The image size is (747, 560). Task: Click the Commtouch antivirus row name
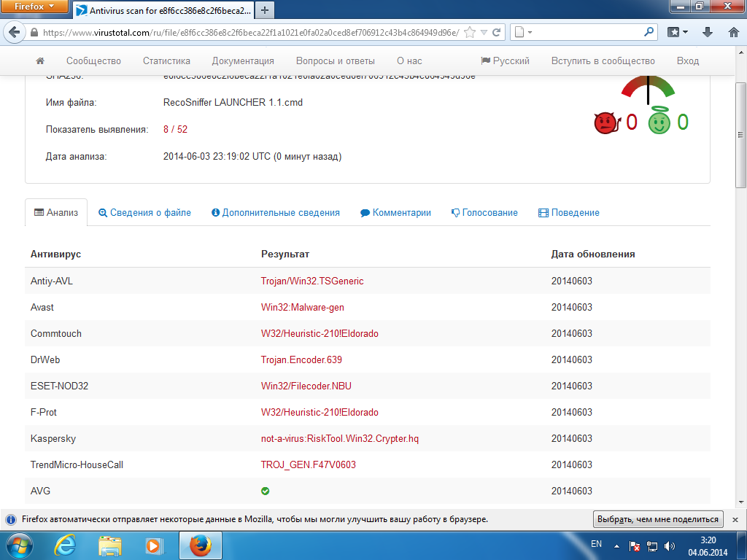click(x=55, y=333)
